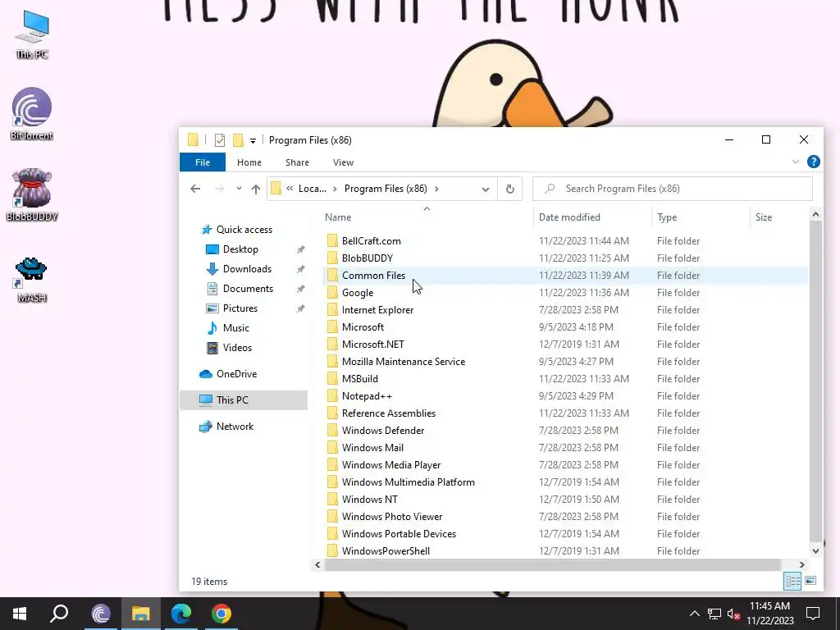
Task: Click the horizontal scrollbar right arrow
Action: coord(802,564)
